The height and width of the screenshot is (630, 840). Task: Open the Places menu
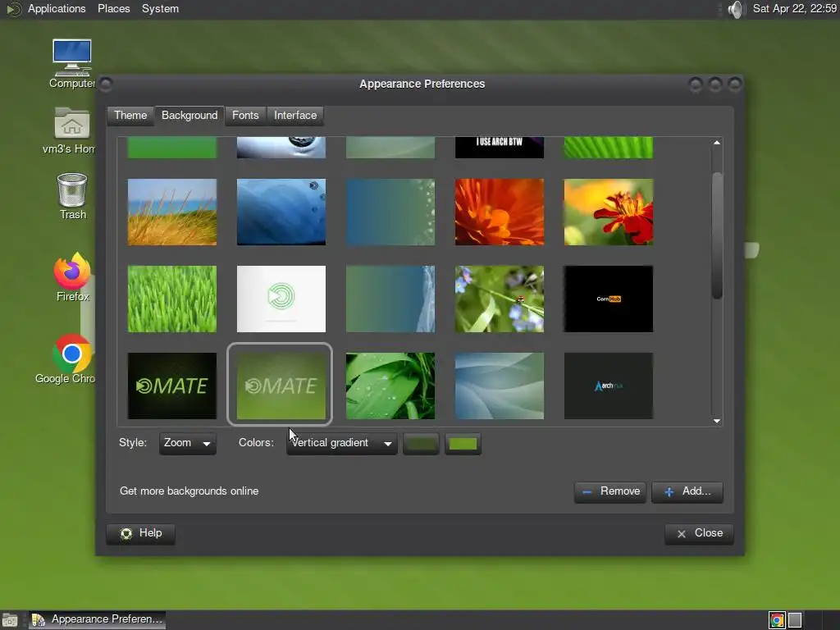113,8
